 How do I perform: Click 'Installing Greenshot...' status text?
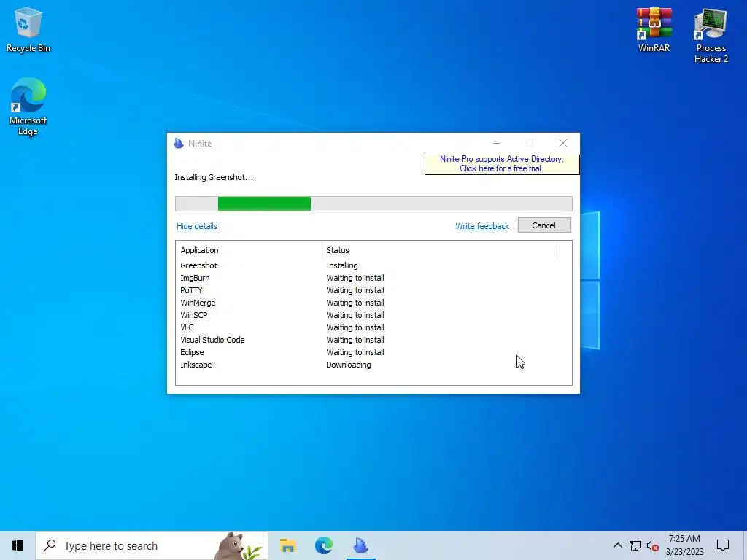pyautogui.click(x=214, y=177)
